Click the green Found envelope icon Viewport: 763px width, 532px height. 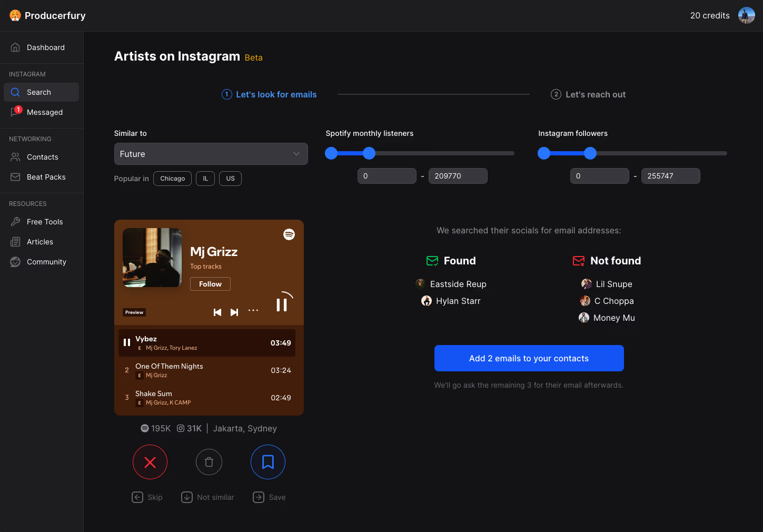(x=432, y=261)
